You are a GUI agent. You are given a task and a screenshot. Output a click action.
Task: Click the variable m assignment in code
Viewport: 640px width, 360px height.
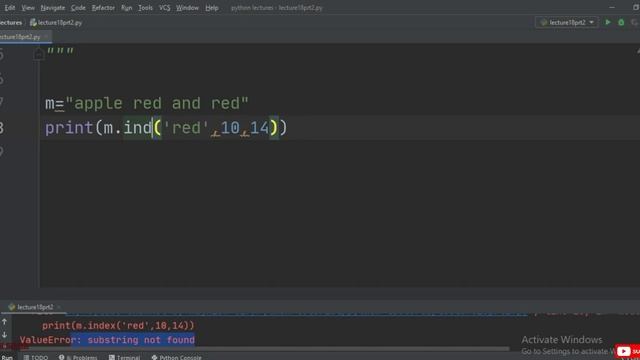(49, 104)
